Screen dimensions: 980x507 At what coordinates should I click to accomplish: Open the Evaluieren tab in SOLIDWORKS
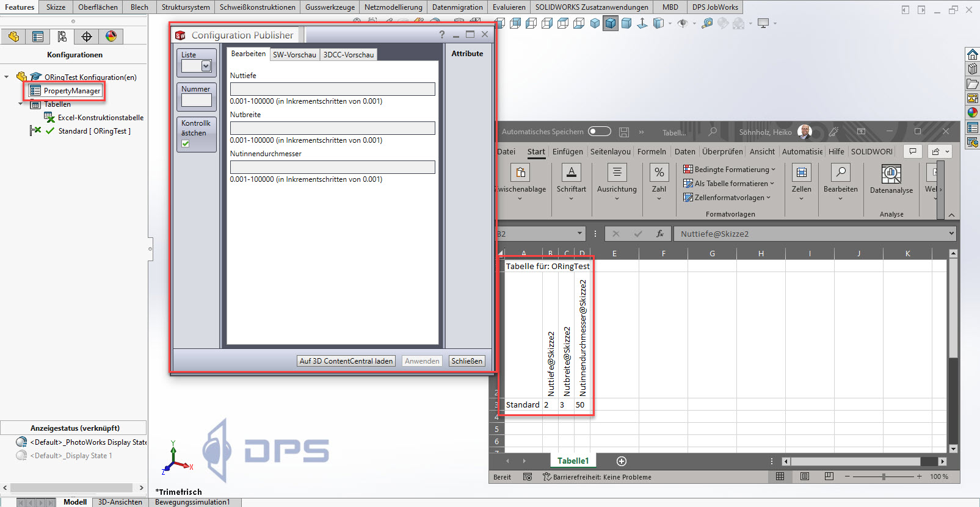[x=509, y=7]
